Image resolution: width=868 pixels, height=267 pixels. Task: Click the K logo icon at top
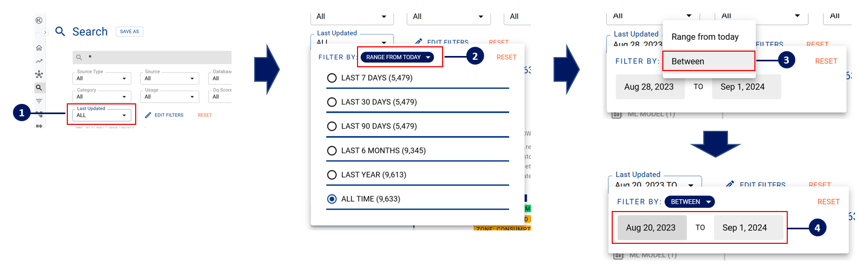click(39, 20)
